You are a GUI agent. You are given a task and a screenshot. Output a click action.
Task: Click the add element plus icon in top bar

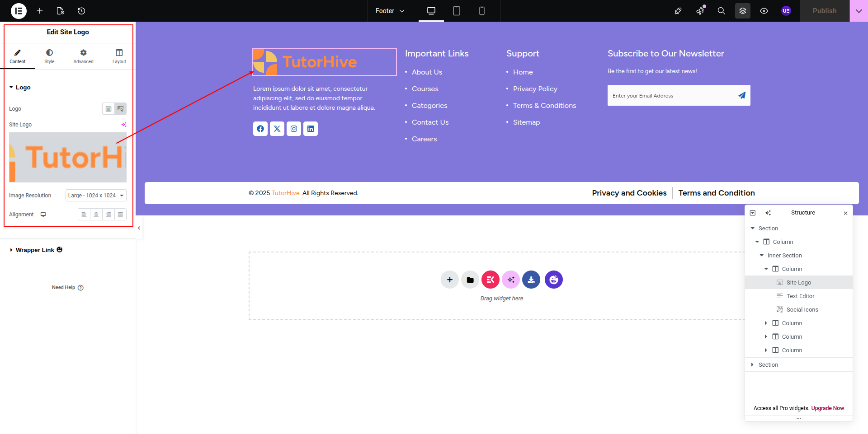tap(40, 11)
